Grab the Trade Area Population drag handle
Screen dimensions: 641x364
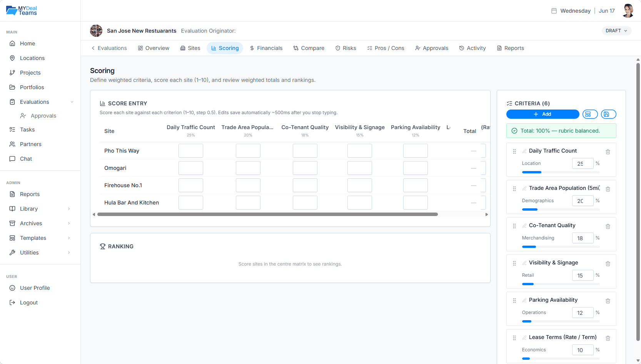(x=514, y=189)
